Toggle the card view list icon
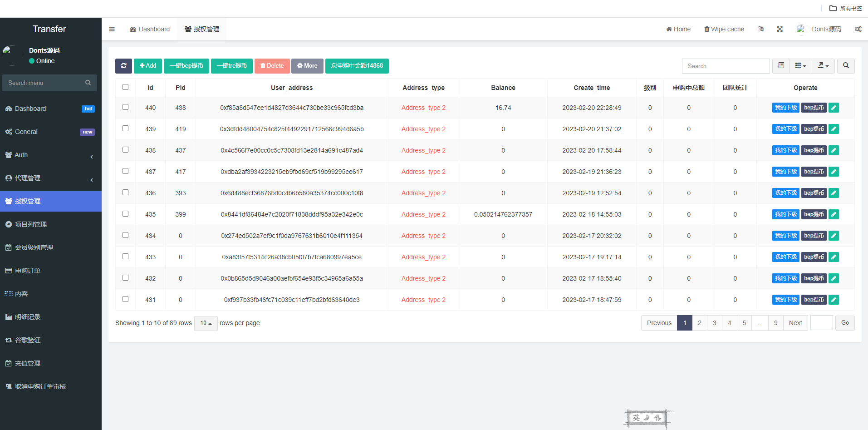Screen dimensions: 868x430 tap(781, 66)
